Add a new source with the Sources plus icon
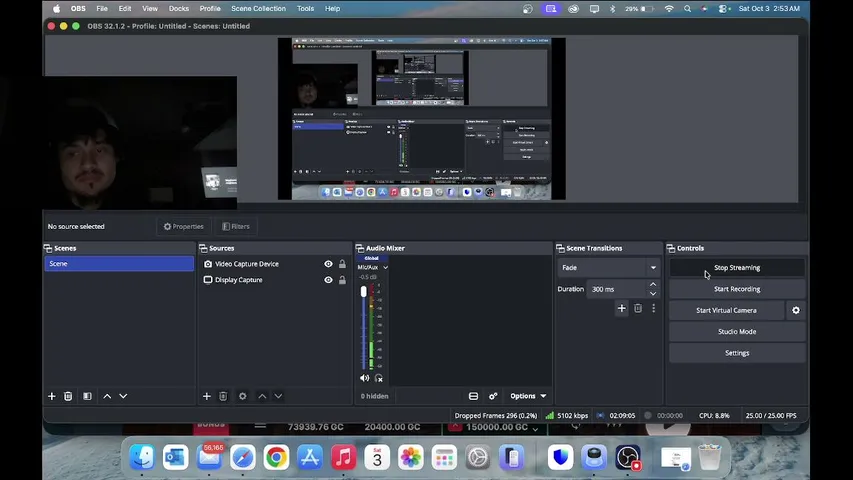 click(x=207, y=396)
